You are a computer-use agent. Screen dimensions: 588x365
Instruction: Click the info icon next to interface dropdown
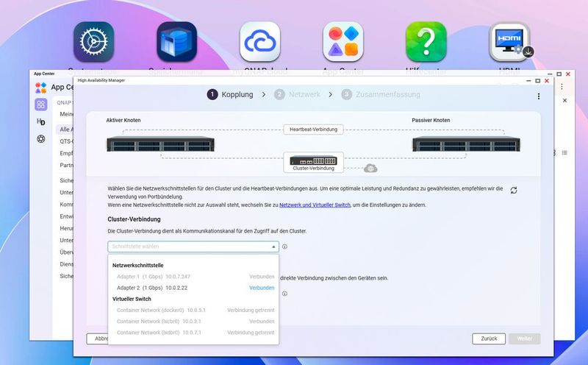point(284,247)
